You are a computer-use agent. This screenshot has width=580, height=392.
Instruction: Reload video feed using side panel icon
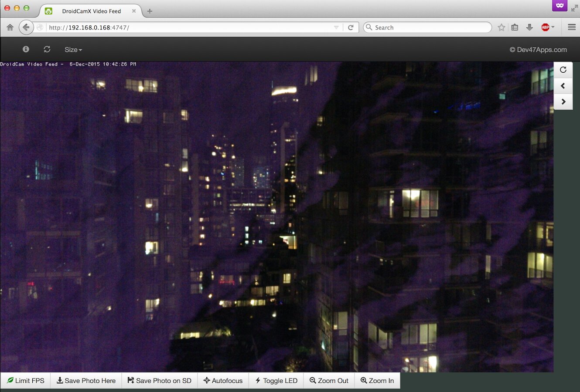point(563,70)
